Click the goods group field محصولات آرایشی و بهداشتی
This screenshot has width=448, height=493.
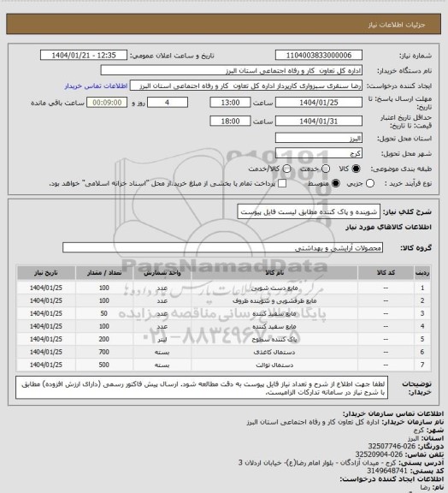click(x=222, y=247)
